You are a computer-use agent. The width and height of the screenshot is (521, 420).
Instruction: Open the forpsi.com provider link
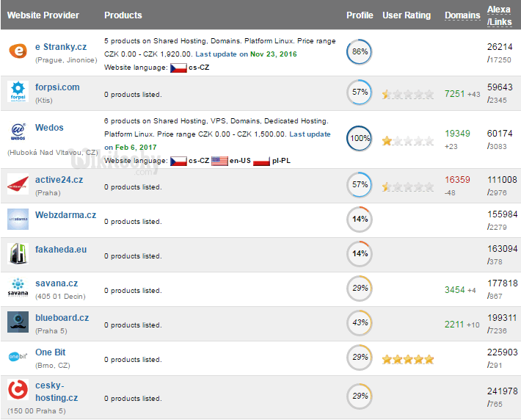57,87
